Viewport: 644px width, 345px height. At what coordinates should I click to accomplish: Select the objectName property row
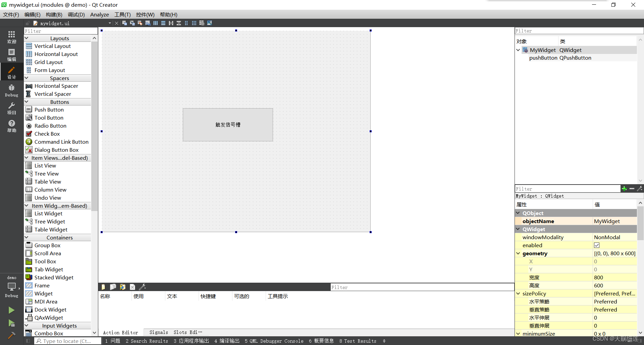pyautogui.click(x=576, y=221)
